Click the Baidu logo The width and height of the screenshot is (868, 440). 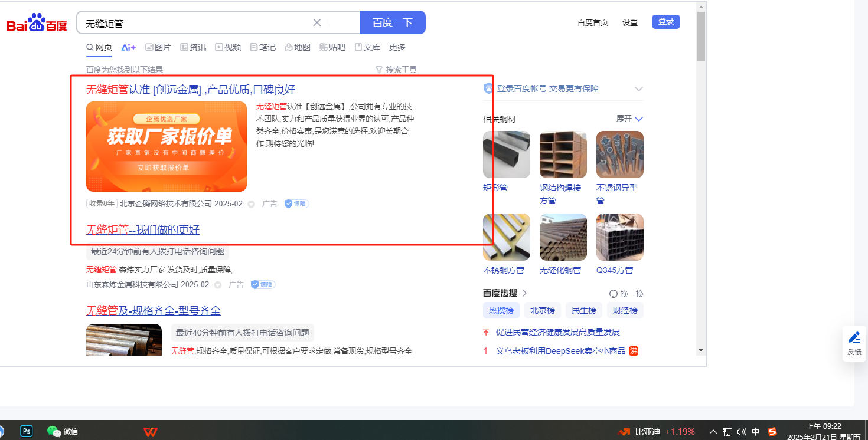click(x=37, y=23)
